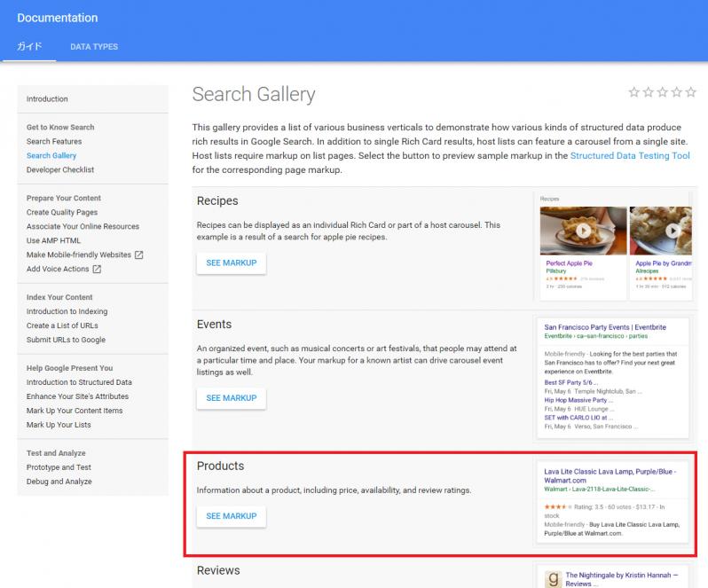This screenshot has height=588, width=708.
Task: Open Submit URLs to Google
Action: (66, 340)
